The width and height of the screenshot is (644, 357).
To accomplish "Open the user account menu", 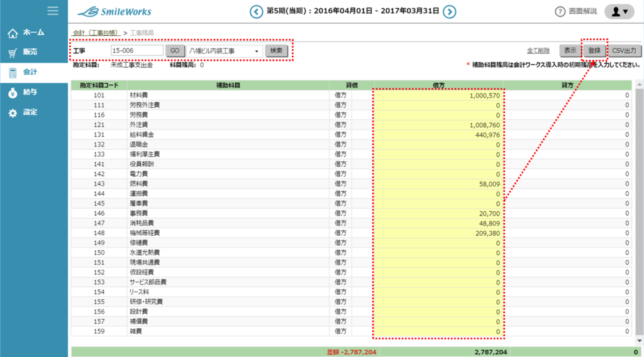I will (x=619, y=12).
